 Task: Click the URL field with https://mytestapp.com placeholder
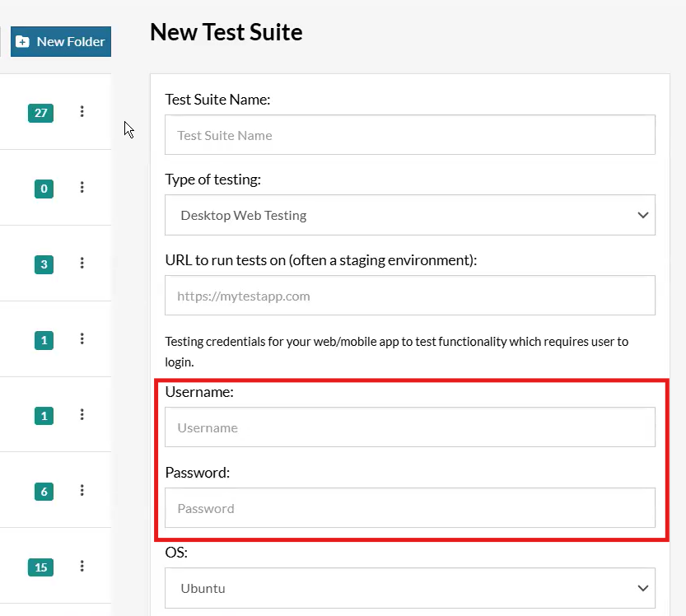410,296
